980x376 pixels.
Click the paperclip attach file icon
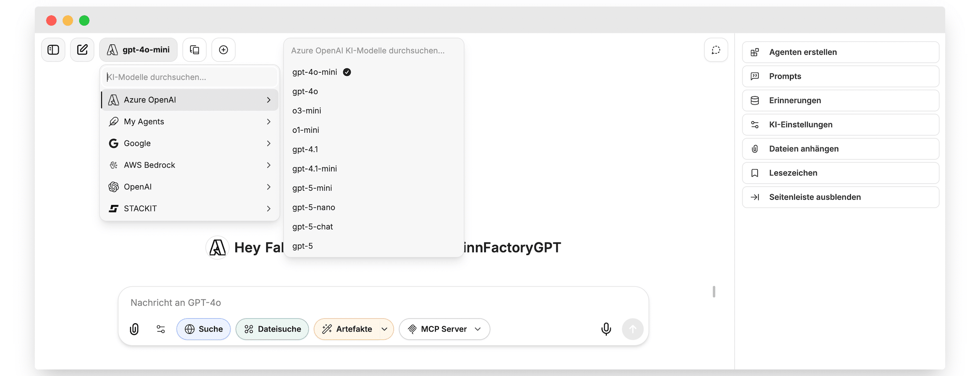point(134,329)
